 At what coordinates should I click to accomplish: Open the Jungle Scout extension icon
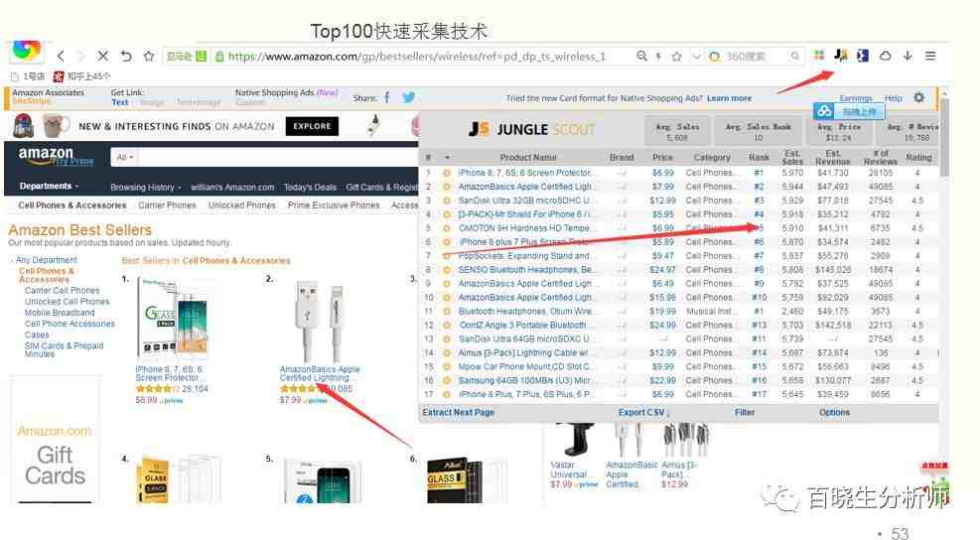tap(841, 56)
